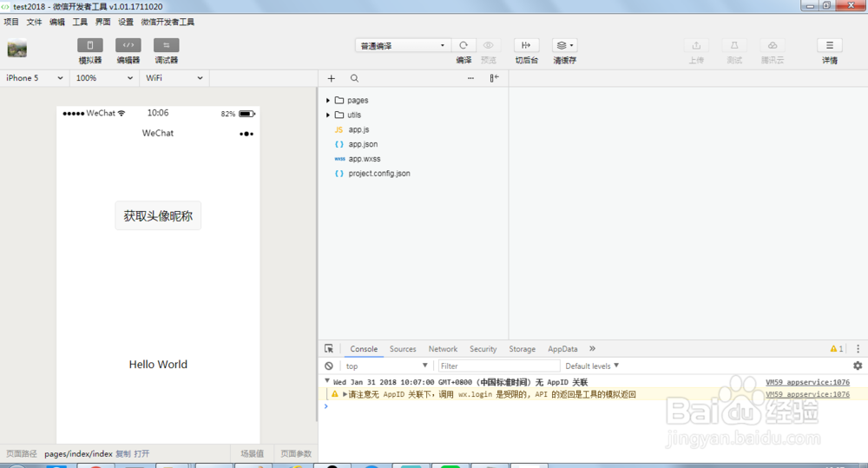Click the plus icon to add file
The width and height of the screenshot is (868, 468).
tap(331, 78)
